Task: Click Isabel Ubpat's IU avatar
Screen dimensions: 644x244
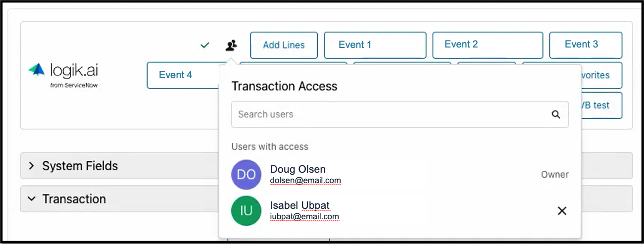Action: click(x=246, y=211)
